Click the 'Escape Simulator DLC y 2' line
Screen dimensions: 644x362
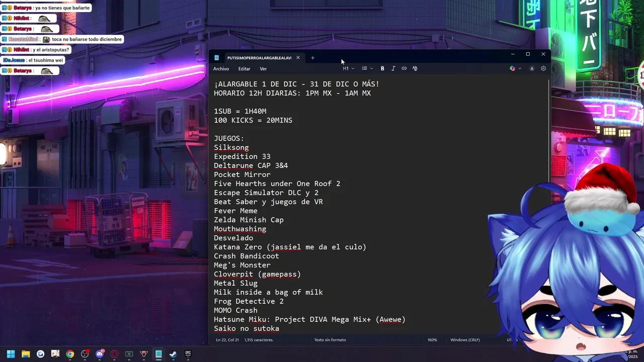pyautogui.click(x=266, y=193)
